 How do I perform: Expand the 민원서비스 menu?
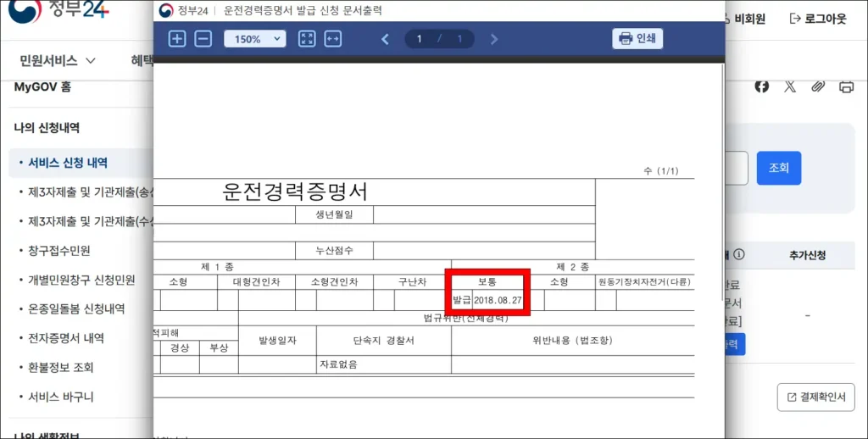point(58,60)
